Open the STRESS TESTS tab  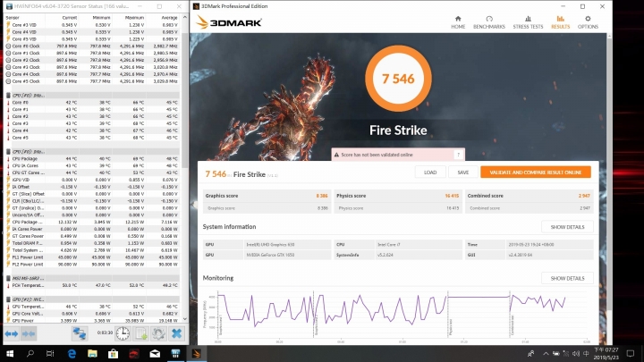pos(528,22)
